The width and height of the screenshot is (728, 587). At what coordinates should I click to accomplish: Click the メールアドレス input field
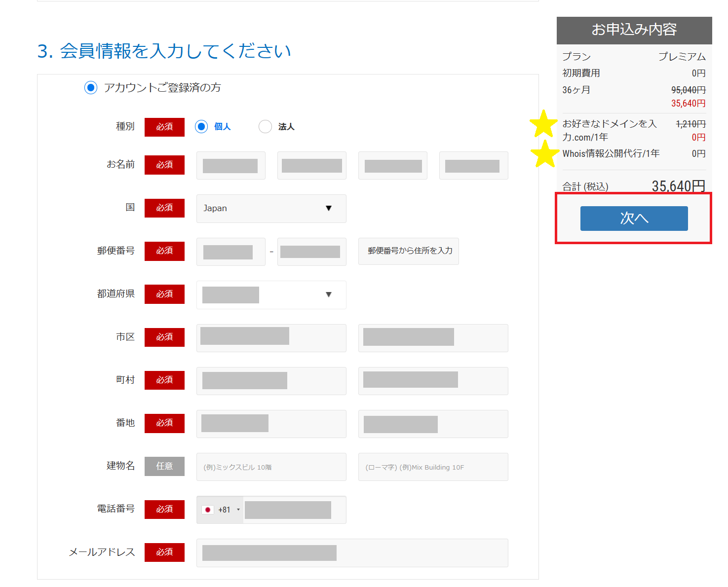(352, 553)
